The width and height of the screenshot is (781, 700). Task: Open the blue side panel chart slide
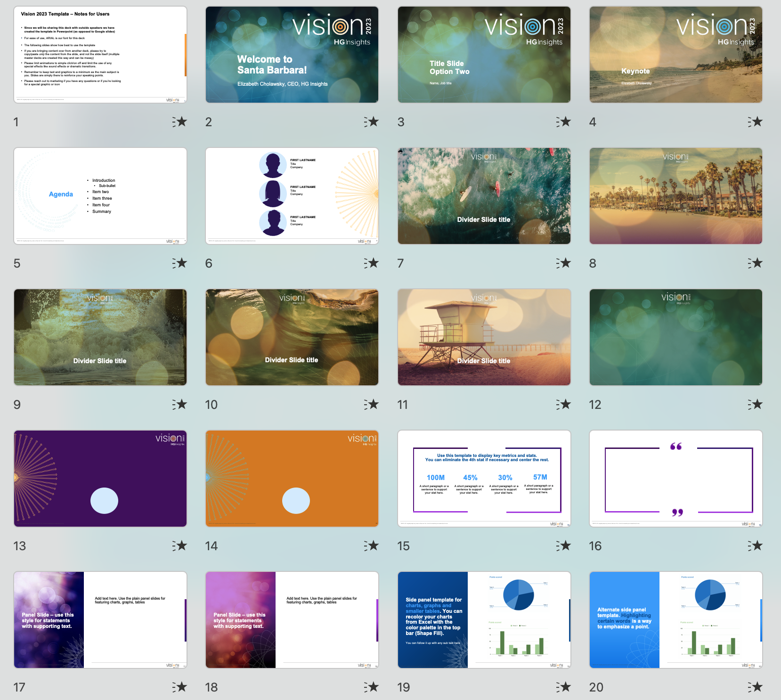point(484,620)
